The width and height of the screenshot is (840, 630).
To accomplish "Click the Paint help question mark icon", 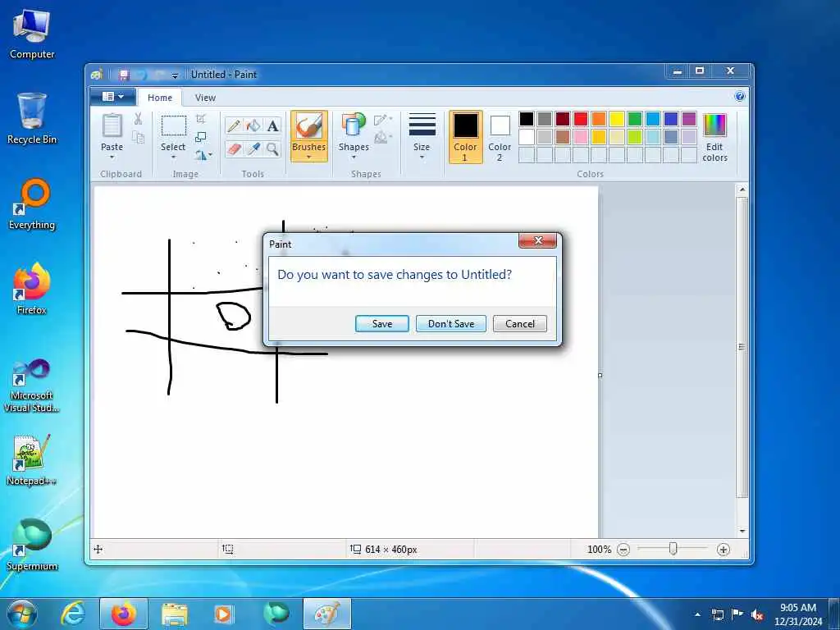I will (740, 97).
